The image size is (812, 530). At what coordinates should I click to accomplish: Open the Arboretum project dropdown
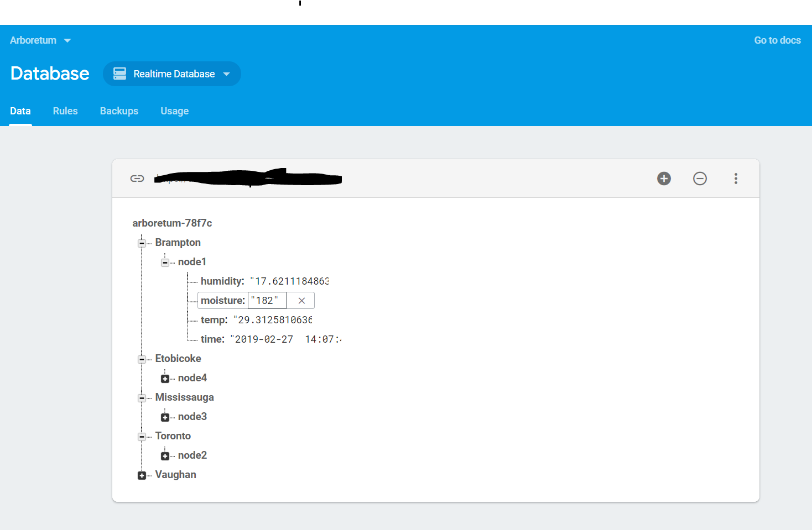tap(40, 40)
